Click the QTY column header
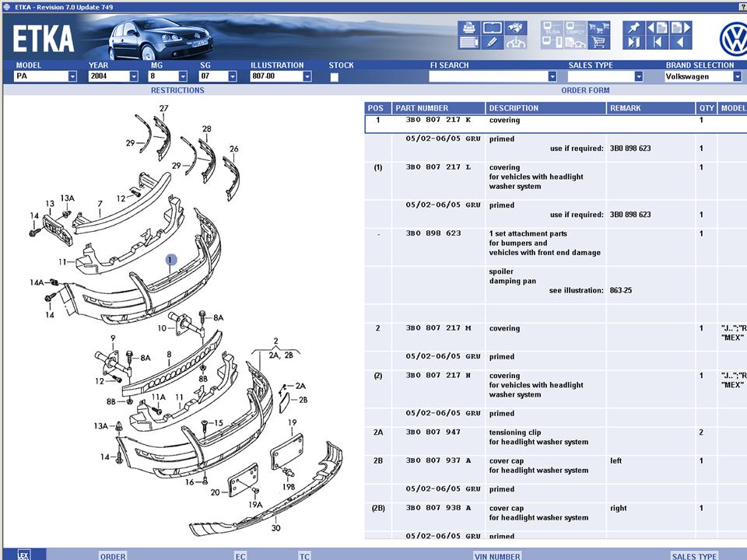 coord(707,108)
